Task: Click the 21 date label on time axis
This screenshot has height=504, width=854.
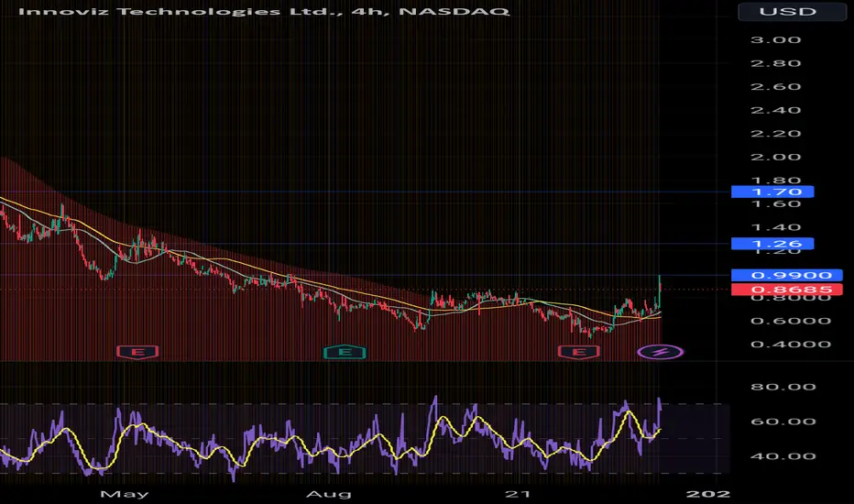Action: pos(518,494)
